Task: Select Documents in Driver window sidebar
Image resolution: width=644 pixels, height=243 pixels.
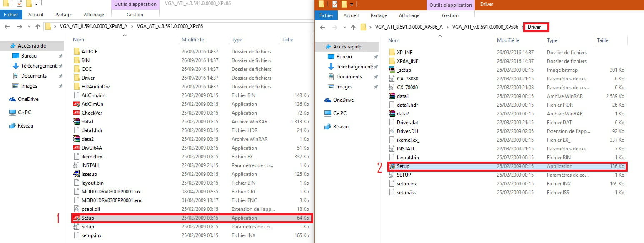Action: (x=349, y=77)
